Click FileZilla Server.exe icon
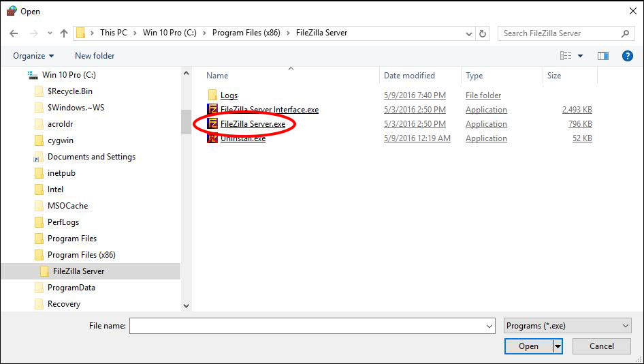Viewport: 644px width, 364px height. tap(212, 123)
